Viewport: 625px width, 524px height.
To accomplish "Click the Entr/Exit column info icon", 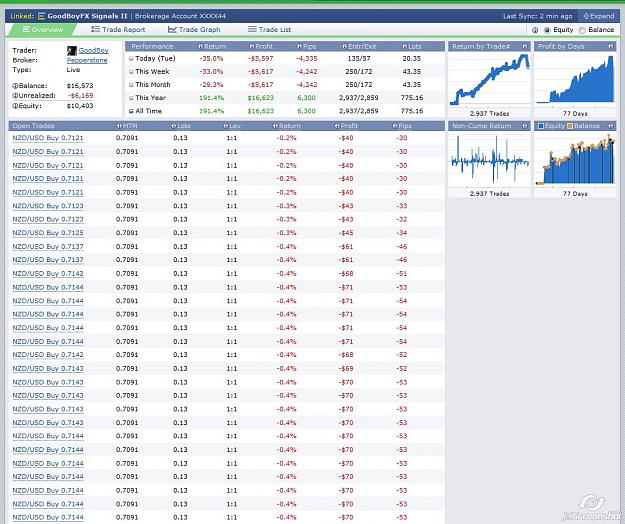I will (x=344, y=47).
